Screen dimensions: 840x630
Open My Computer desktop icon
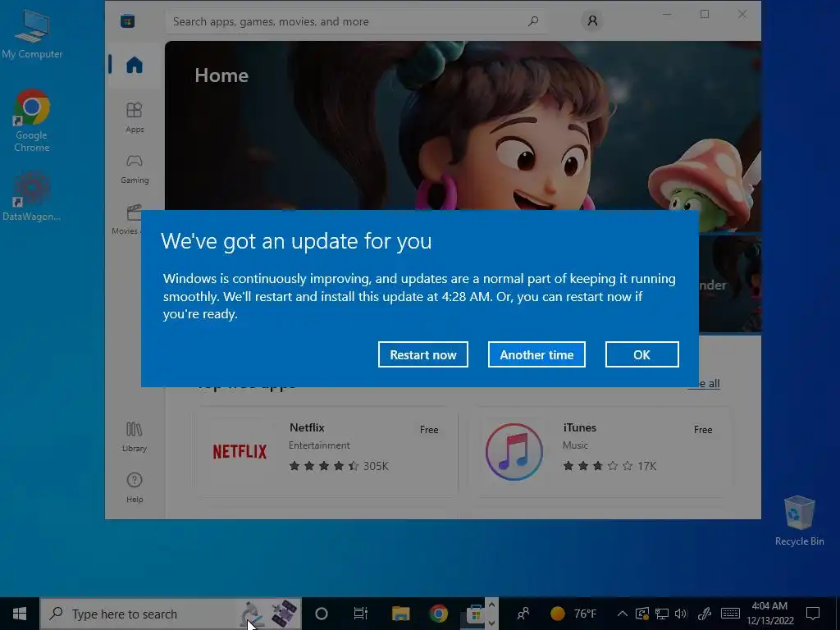pyautogui.click(x=32, y=34)
